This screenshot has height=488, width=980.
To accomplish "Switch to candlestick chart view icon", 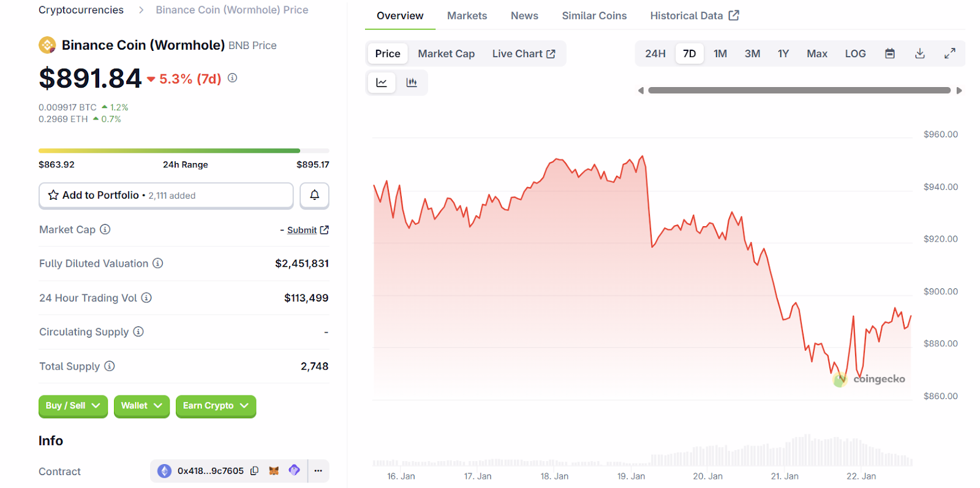I will coord(412,83).
